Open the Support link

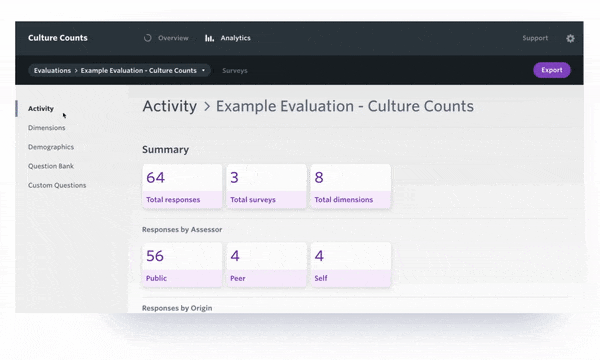coord(535,38)
